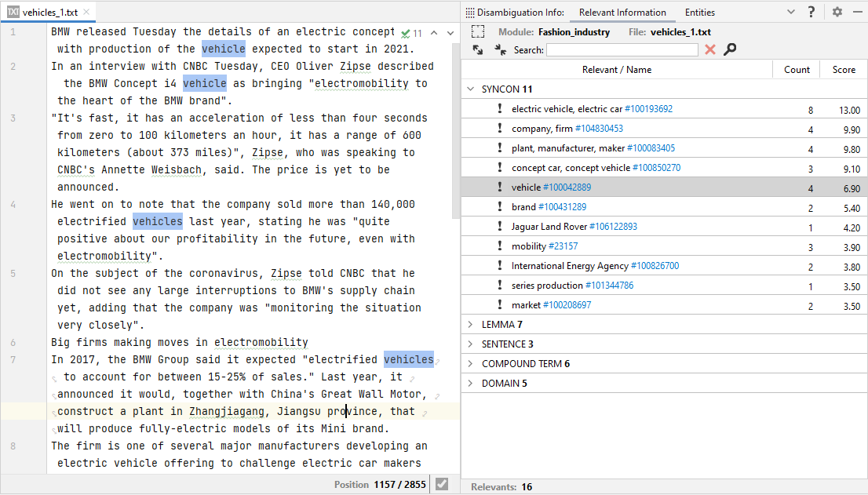Open panel settings gear icon
The width and height of the screenshot is (868, 495).
tap(837, 12)
